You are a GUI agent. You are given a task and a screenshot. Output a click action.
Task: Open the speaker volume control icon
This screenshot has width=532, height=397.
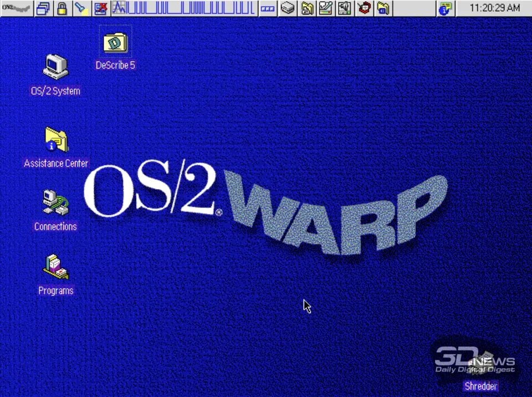(x=345, y=8)
